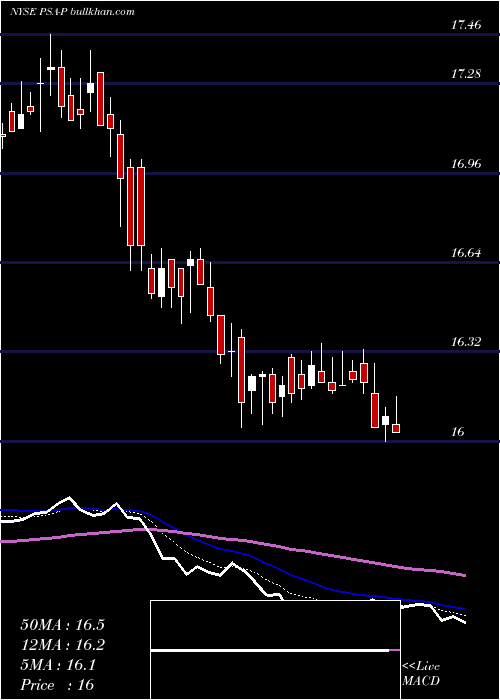Click the 16.96 price level label

point(466,164)
